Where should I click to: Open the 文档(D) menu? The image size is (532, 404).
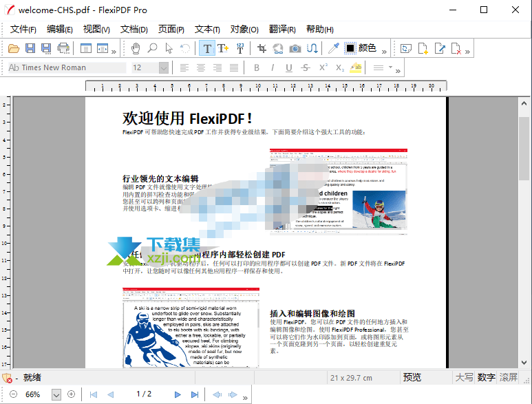pos(134,29)
